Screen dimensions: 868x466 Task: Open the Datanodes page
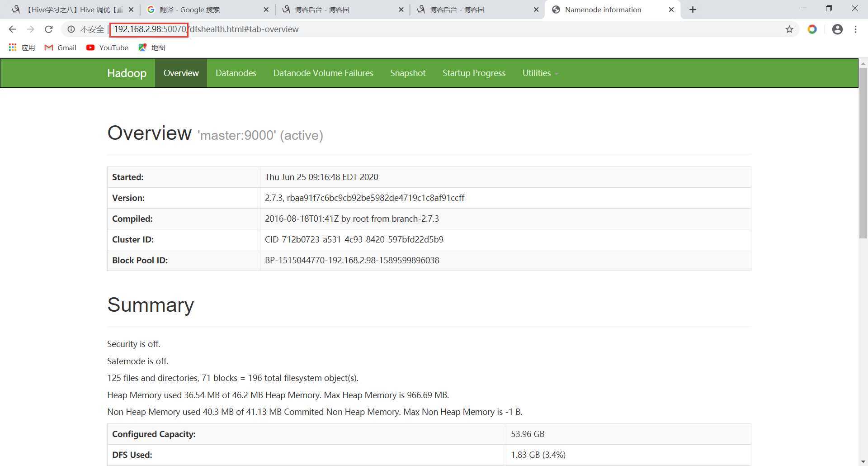[236, 73]
